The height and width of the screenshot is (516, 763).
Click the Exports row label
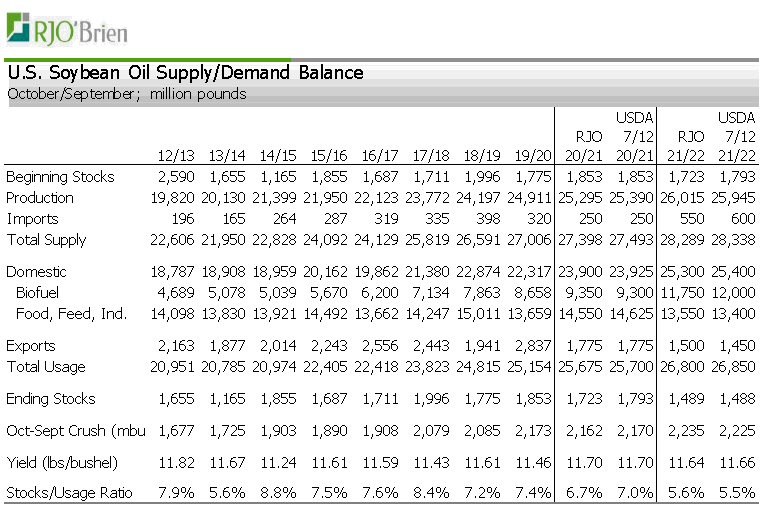(33, 346)
